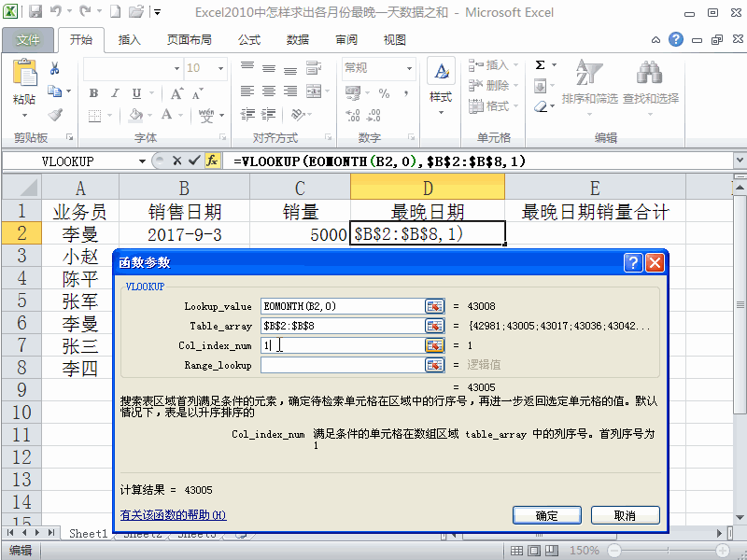Click the font color A icon
Viewport: 747px width, 560px height.
pos(166,115)
